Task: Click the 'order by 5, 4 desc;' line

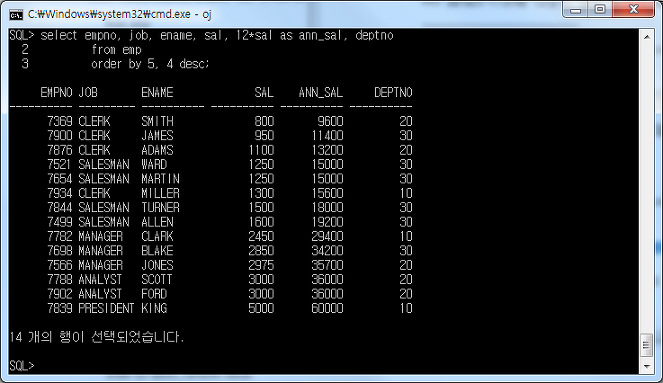Action: coord(150,64)
